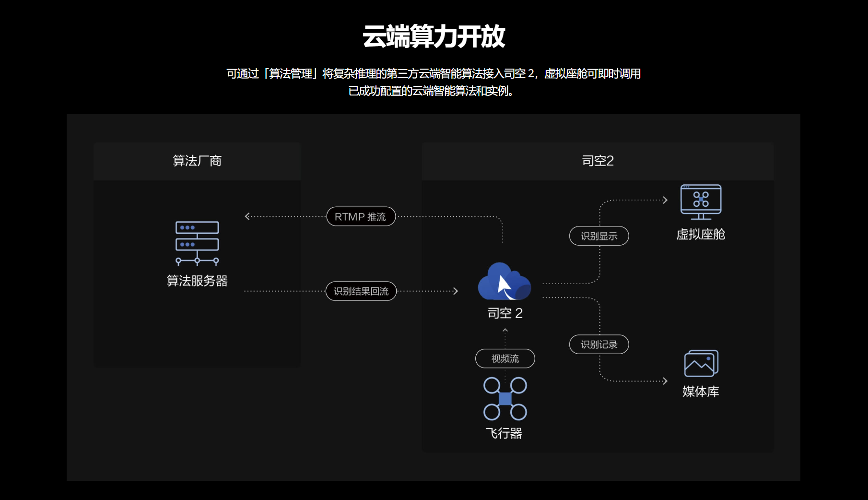The height and width of the screenshot is (500, 868).
Task: Click the 云端算力开放 page title
Action: point(434,36)
